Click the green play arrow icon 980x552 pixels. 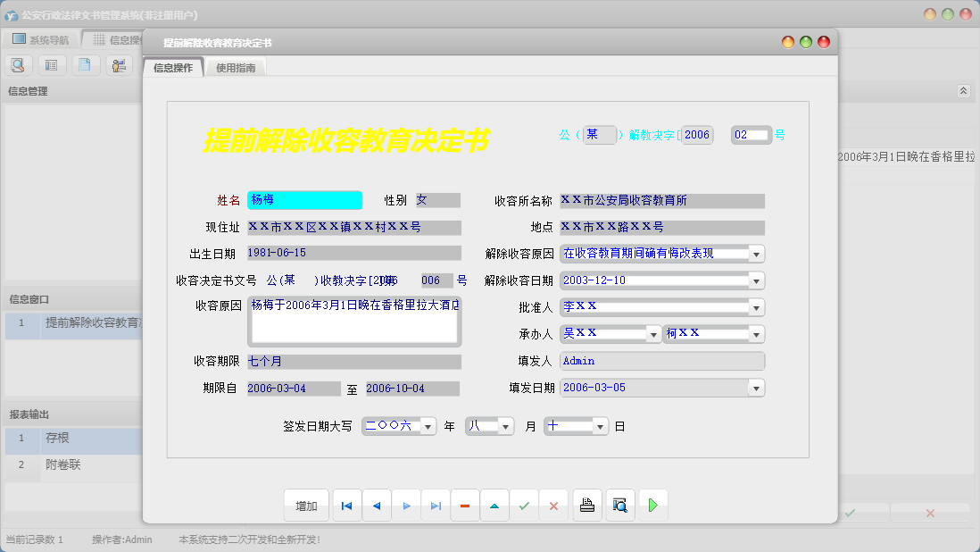652,506
